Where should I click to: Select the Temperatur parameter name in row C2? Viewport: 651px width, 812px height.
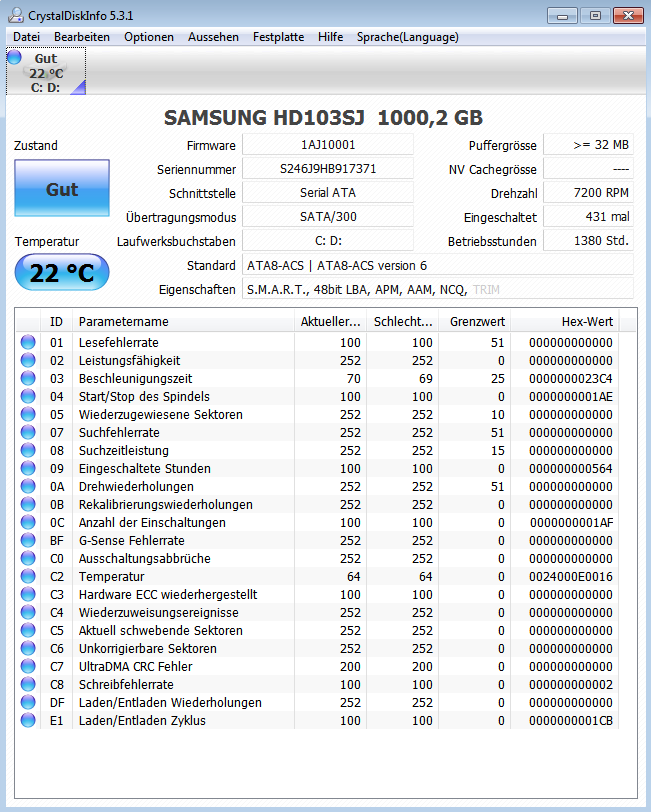click(111, 576)
